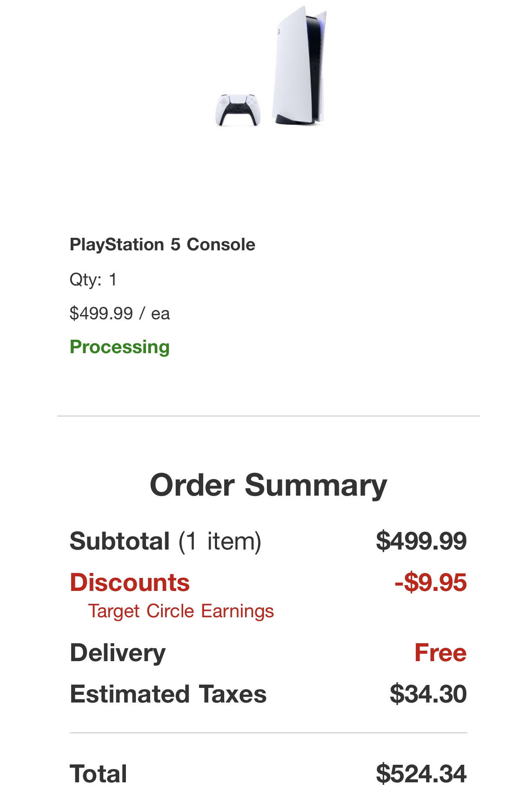This screenshot has width=522, height=812.
Task: Click the Delivery label
Action: (x=118, y=652)
